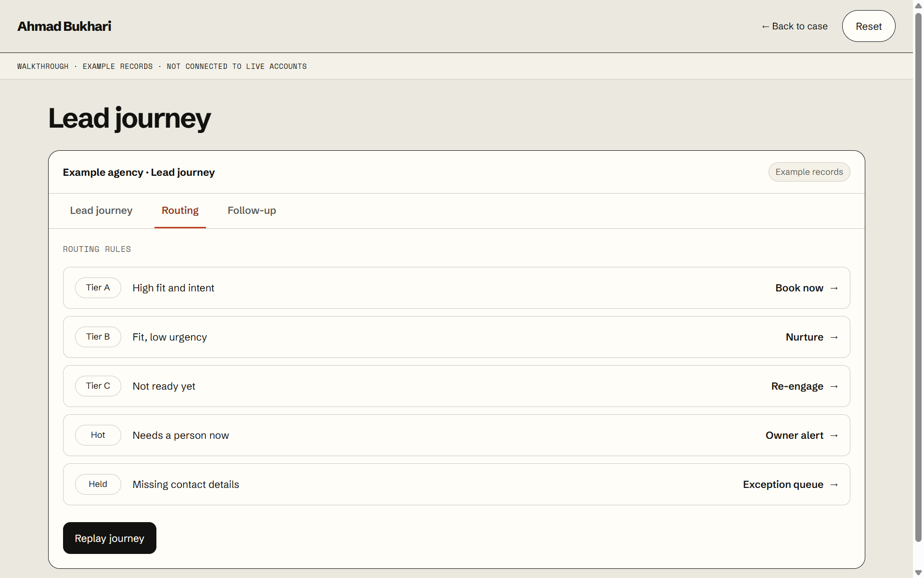Click the Owner alert arrow icon

click(x=834, y=435)
